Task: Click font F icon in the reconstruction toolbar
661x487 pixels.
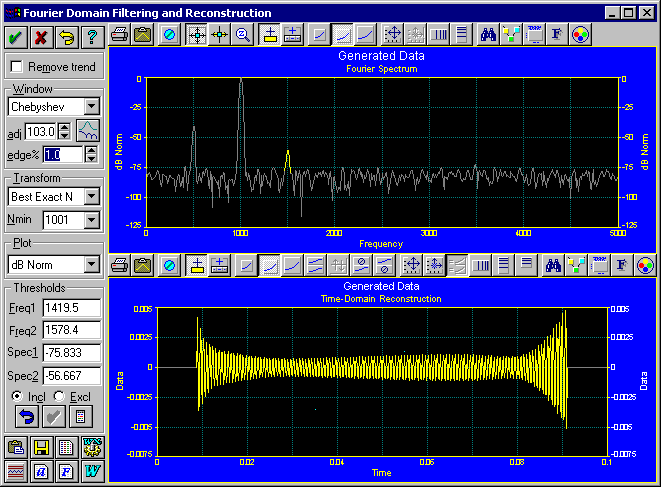Action: [x=622, y=266]
